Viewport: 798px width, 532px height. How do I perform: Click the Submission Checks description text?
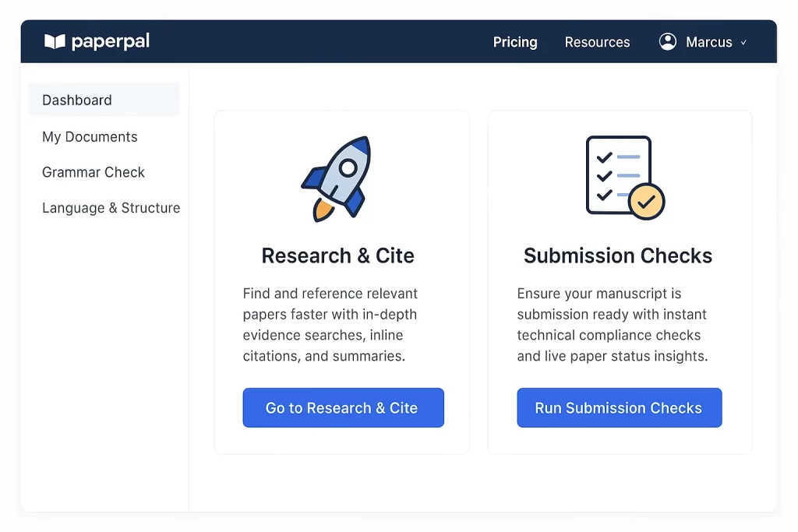coord(612,325)
